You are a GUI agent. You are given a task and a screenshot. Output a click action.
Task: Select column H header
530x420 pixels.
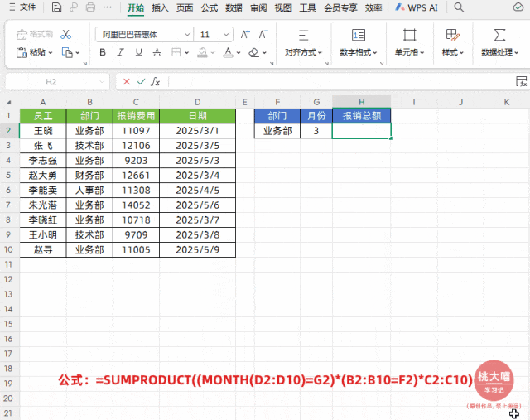pyautogui.click(x=362, y=102)
